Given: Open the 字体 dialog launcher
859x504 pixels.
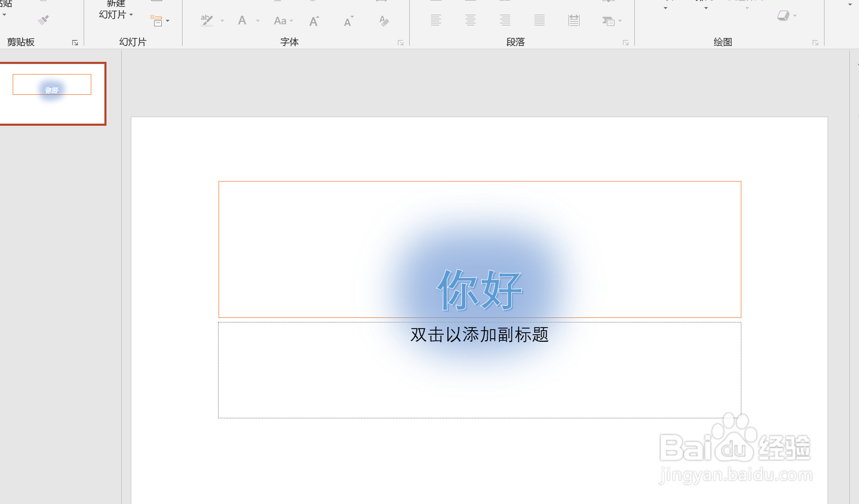Looking at the screenshot, I should point(400,43).
